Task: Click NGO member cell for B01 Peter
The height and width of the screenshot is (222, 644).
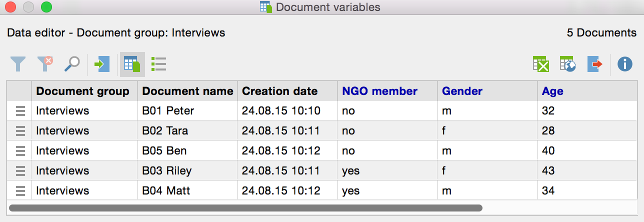Action: click(387, 111)
